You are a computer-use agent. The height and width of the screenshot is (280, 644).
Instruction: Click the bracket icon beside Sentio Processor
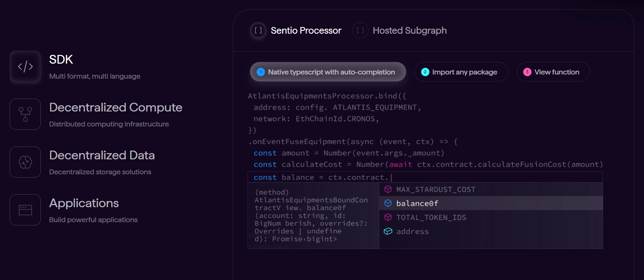pos(258,30)
